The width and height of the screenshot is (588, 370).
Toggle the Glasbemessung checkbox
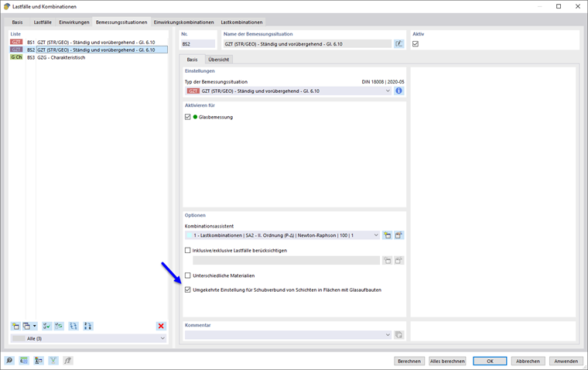tap(188, 117)
